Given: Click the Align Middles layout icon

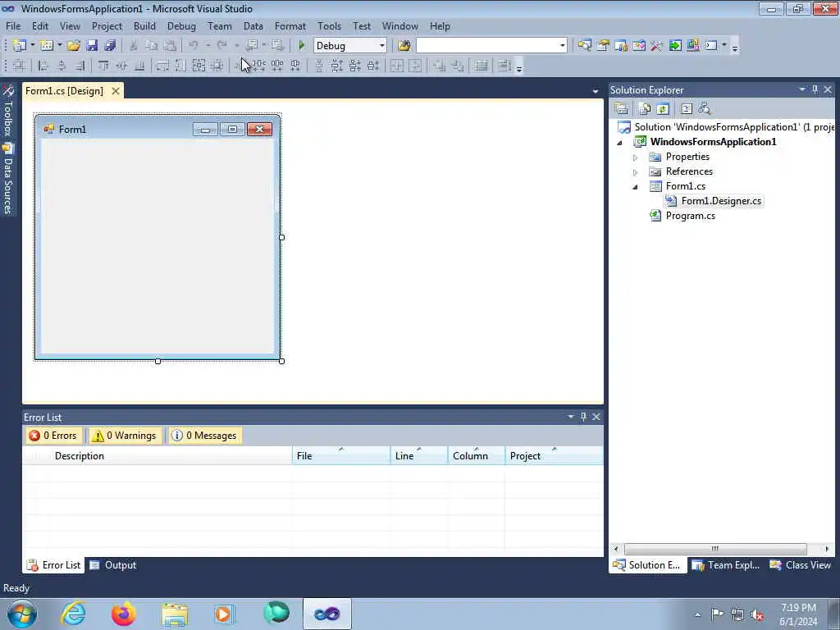Looking at the screenshot, I should (121, 66).
